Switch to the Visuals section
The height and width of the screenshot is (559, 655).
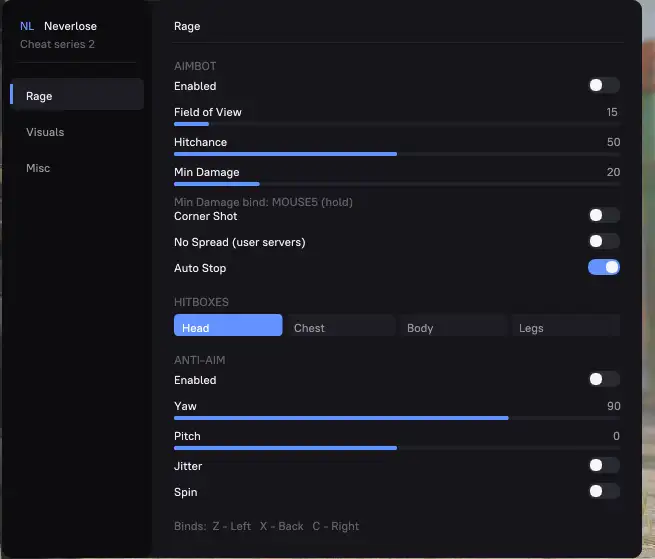coord(45,132)
